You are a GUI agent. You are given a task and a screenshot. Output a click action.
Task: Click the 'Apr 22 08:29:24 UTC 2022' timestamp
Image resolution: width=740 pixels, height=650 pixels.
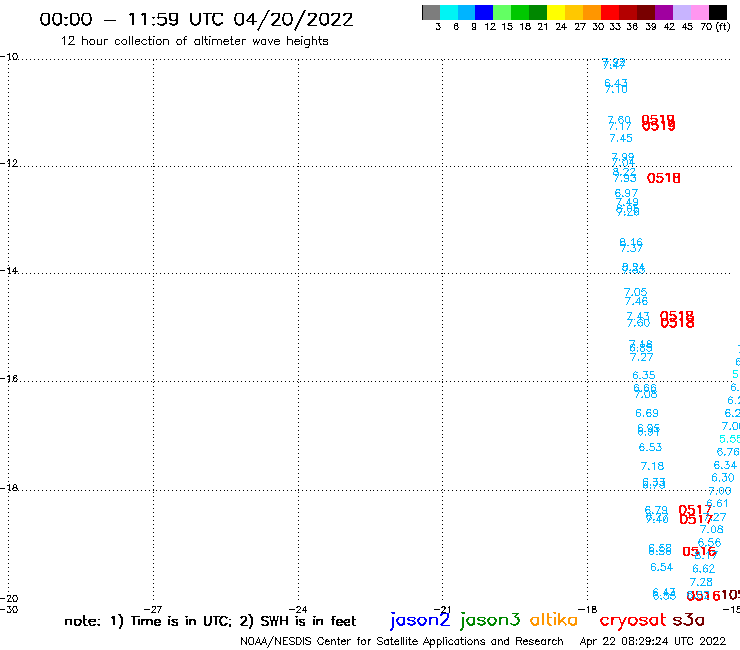(x=652, y=642)
